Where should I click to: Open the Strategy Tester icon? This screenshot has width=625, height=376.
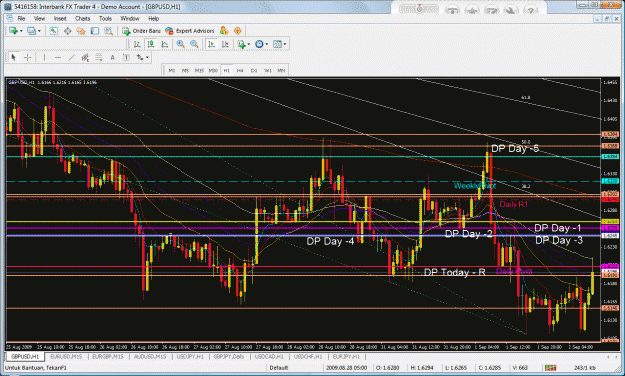coord(108,31)
